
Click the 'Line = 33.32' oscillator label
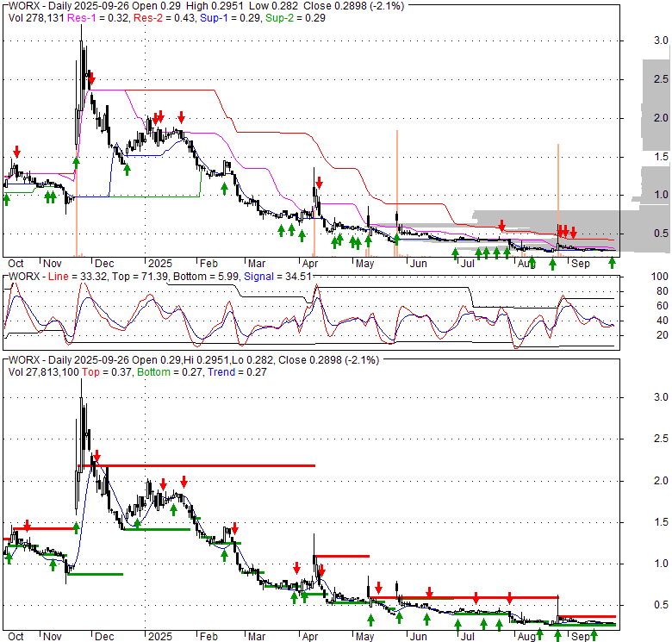78,277
